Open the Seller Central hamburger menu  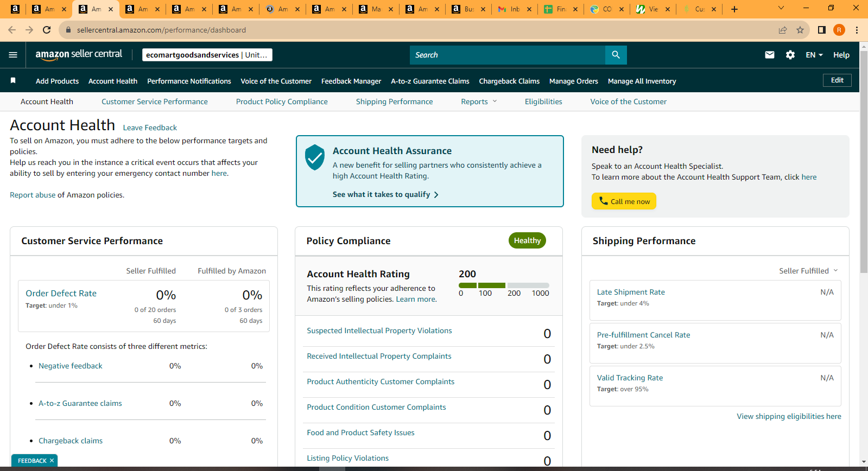(x=13, y=55)
